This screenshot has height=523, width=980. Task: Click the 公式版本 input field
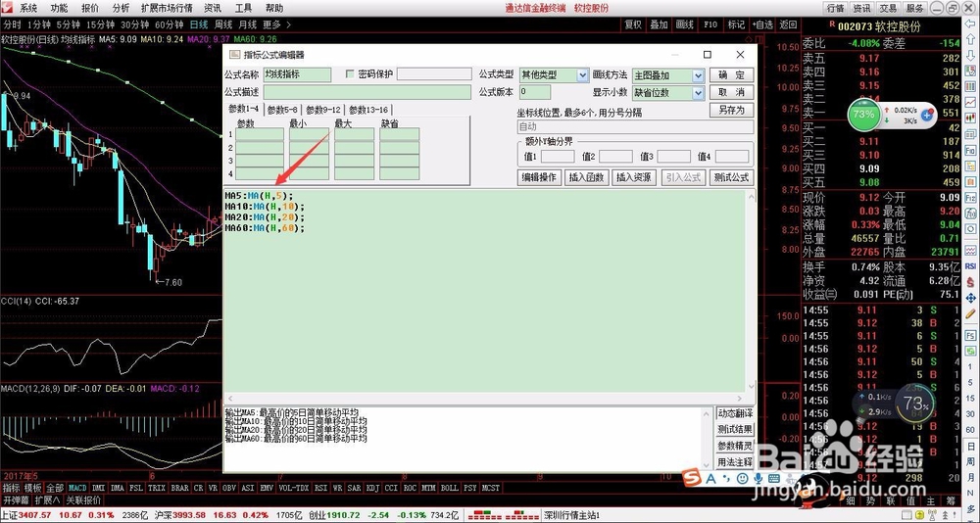click(x=535, y=92)
